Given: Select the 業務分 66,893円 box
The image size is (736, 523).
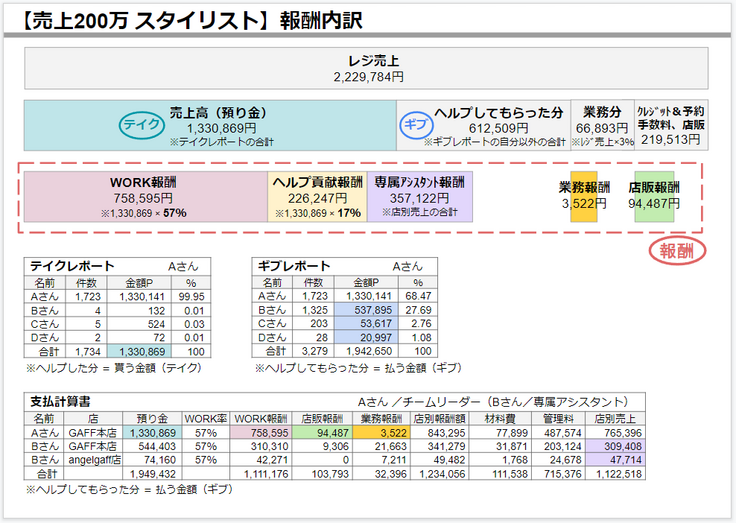Looking at the screenshot, I should coord(602,125).
